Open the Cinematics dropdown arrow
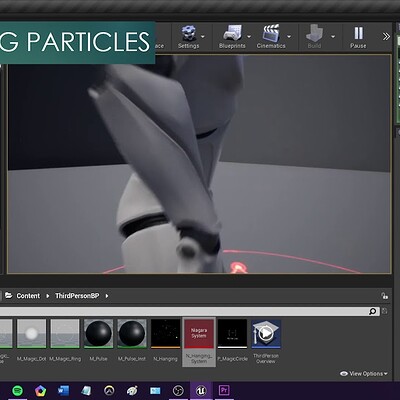 tap(289, 36)
